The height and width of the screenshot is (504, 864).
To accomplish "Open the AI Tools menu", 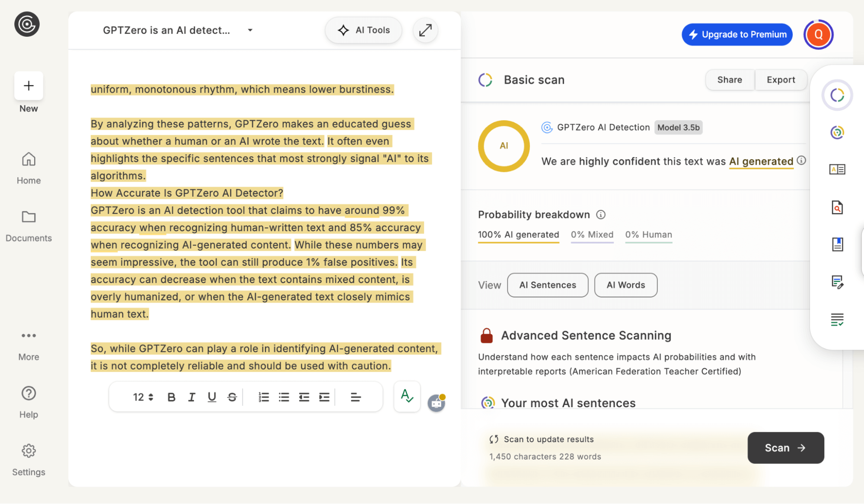I will coord(363,30).
